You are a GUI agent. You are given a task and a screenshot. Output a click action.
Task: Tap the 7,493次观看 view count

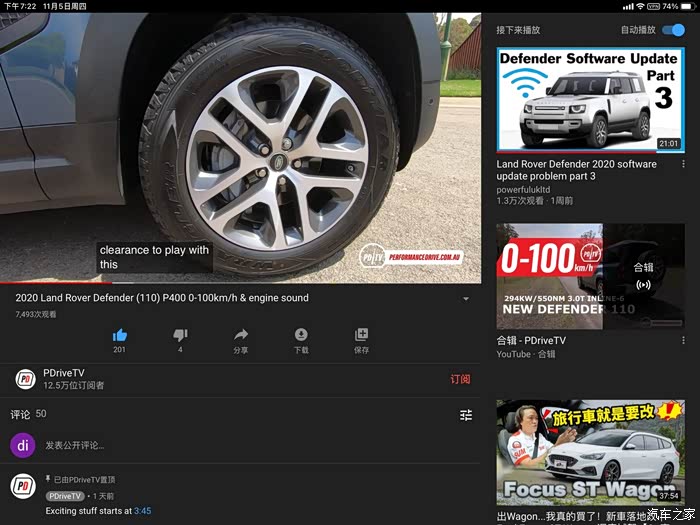pos(36,314)
